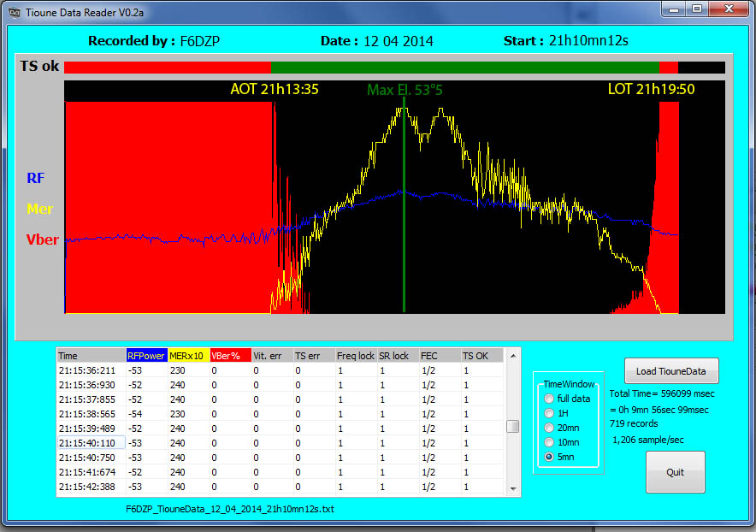Select the time cell 21:15:36:930
The width and height of the screenshot is (756, 532).
92,385
